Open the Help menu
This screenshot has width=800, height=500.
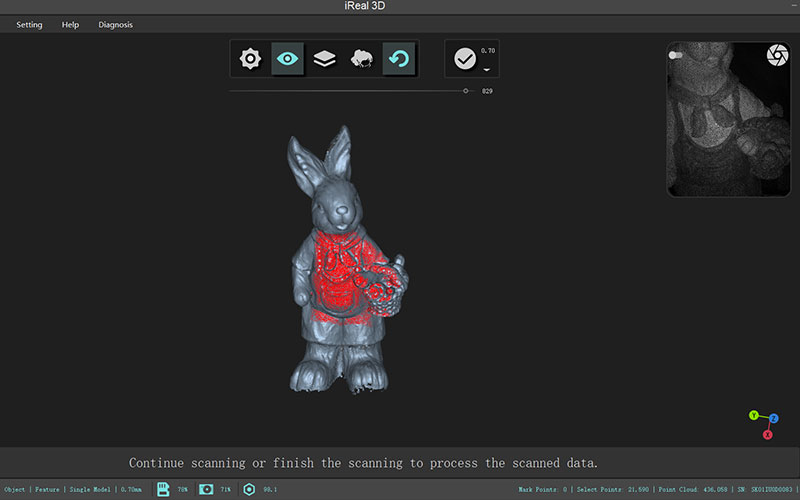pos(70,25)
